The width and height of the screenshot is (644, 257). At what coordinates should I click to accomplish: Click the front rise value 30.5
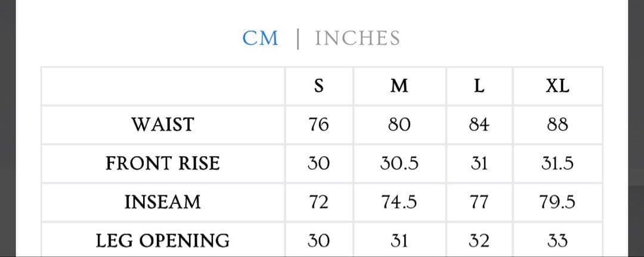pyautogui.click(x=399, y=163)
